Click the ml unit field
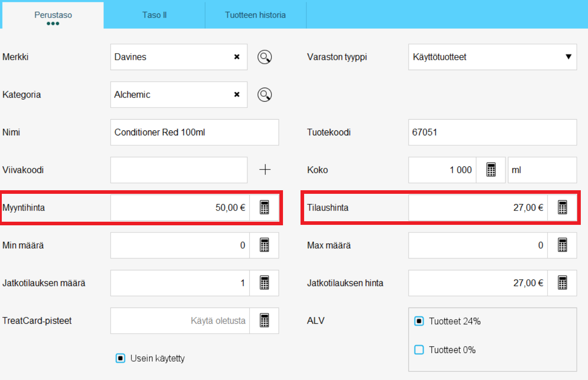 [542, 170]
